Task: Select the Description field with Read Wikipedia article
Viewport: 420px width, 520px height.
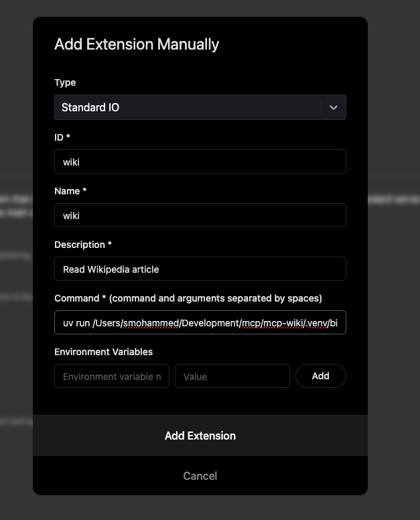Action: 200,269
